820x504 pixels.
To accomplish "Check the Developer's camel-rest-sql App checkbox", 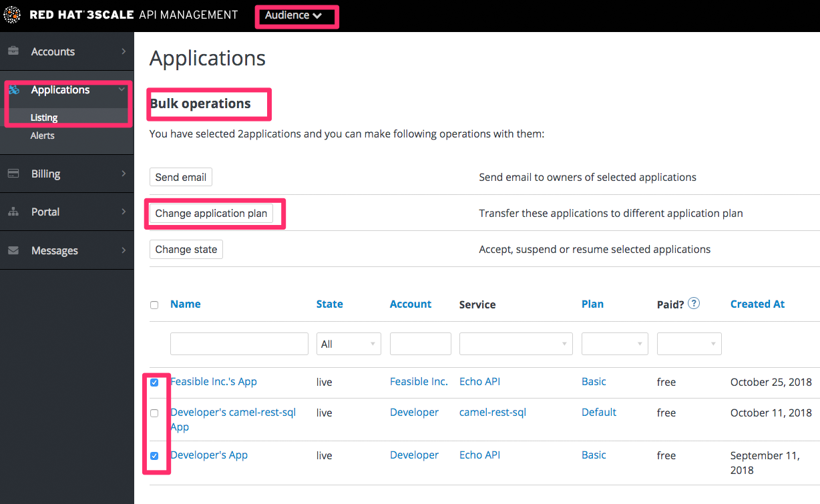I will pyautogui.click(x=154, y=413).
